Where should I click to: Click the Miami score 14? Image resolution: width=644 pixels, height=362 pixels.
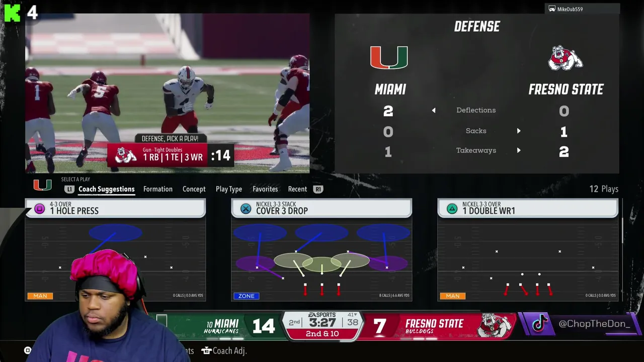tap(264, 326)
